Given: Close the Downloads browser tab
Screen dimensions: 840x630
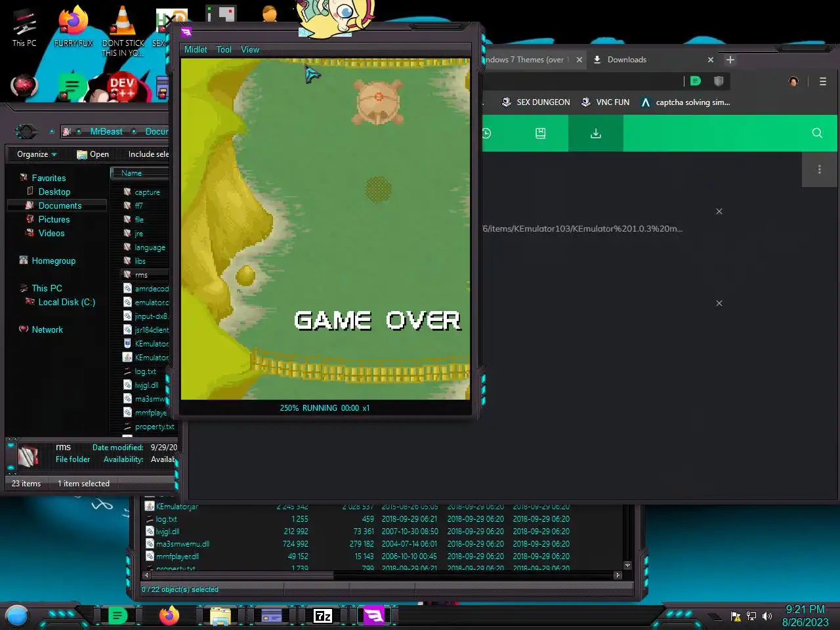Looking at the screenshot, I should (x=710, y=60).
